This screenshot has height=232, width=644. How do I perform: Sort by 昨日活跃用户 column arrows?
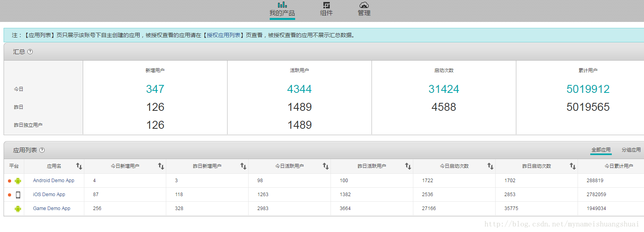click(408, 166)
